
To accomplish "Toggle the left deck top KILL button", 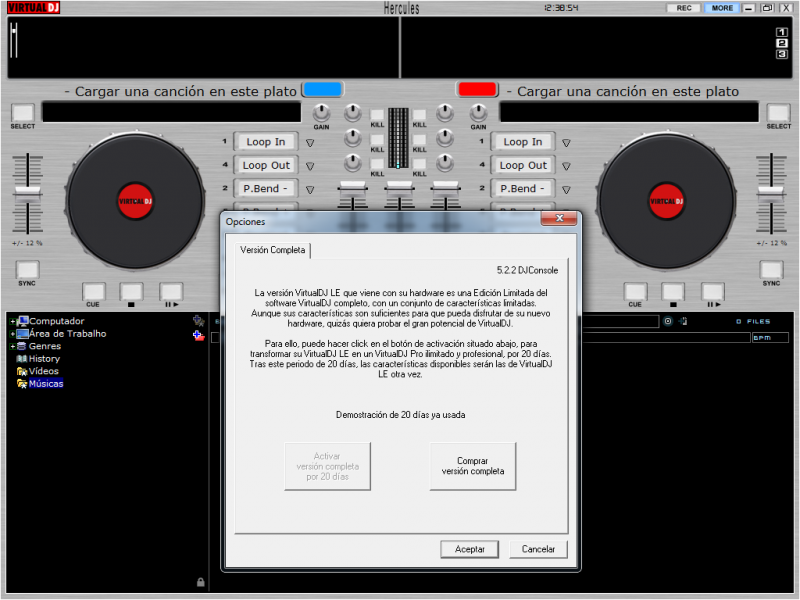I will 377,115.
